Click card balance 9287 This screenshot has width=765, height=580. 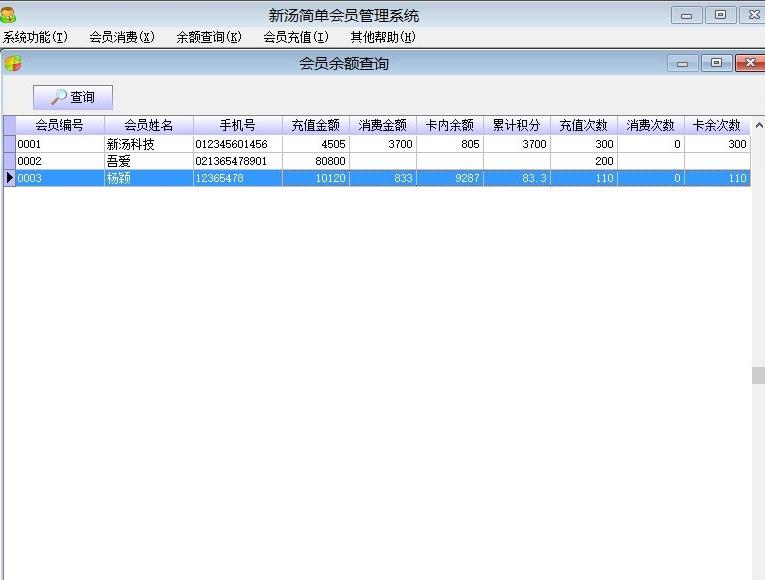coord(450,178)
